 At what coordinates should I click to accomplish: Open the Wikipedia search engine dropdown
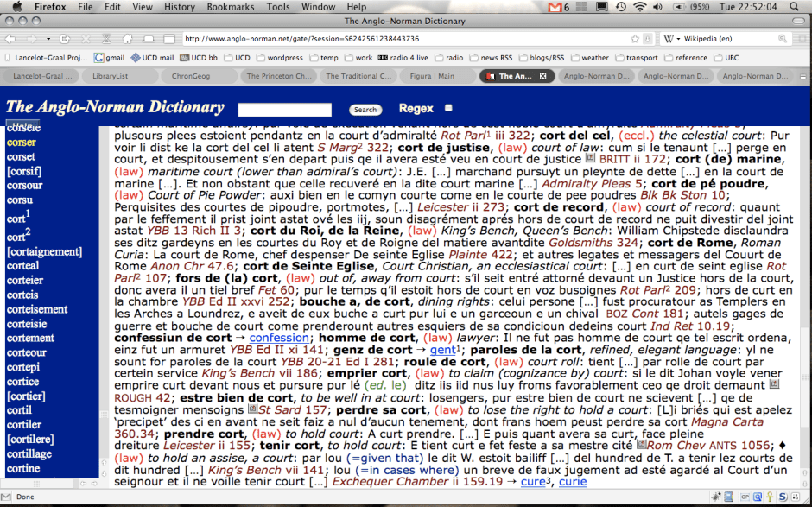(x=672, y=39)
